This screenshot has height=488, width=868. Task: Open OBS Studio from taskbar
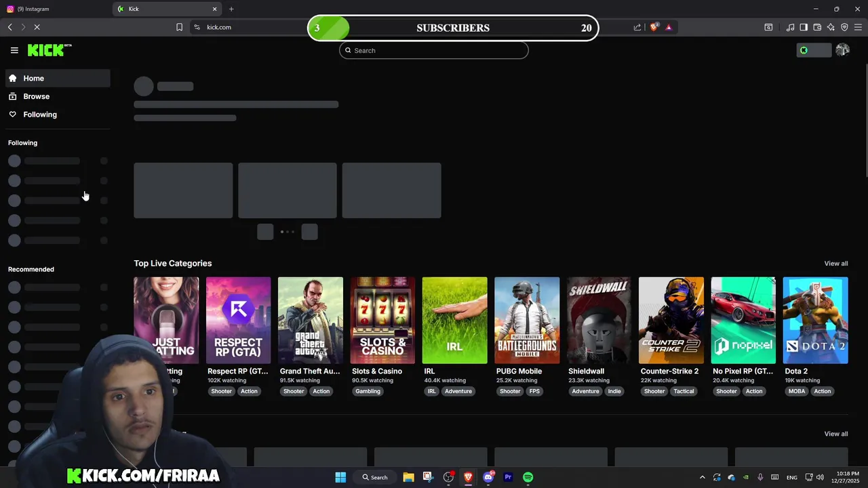[448, 477]
